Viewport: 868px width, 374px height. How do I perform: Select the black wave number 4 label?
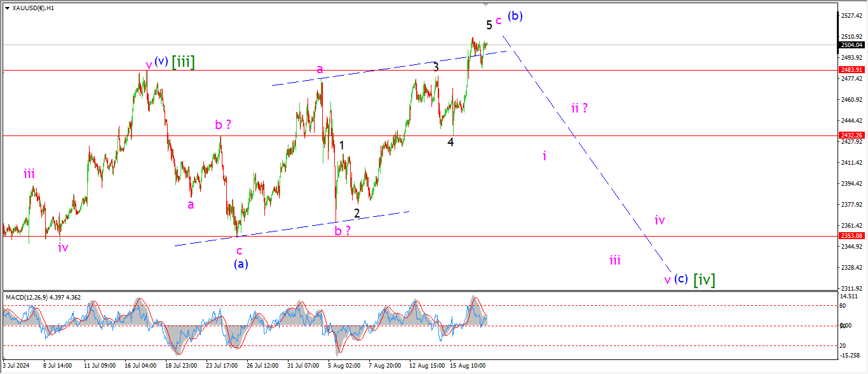pyautogui.click(x=451, y=142)
